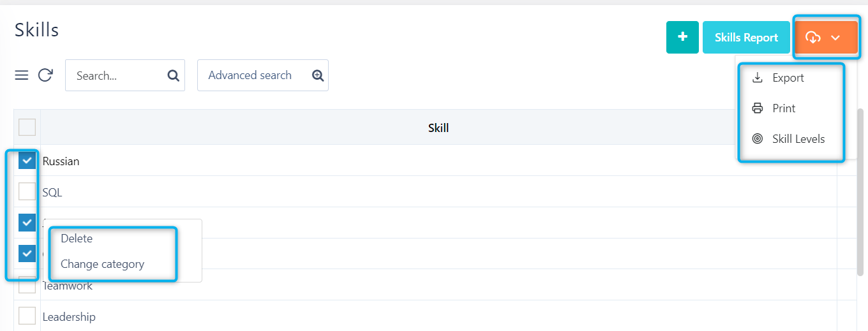This screenshot has width=868, height=331.
Task: Click the orange cloud download button
Action: 825,38
